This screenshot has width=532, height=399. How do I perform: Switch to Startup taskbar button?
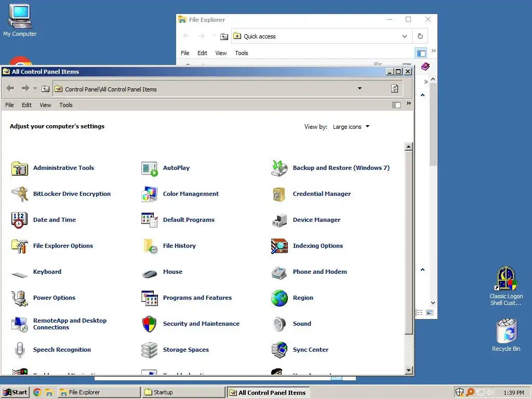coord(183,392)
